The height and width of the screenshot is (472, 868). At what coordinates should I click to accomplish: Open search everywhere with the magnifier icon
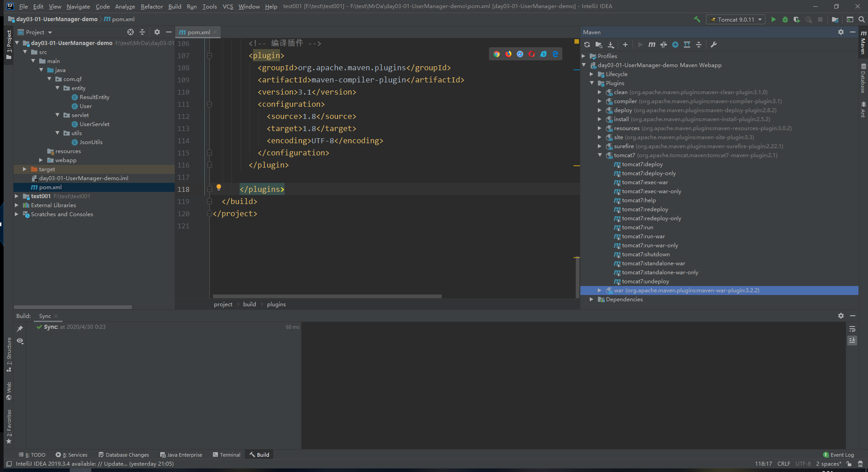tap(860, 19)
